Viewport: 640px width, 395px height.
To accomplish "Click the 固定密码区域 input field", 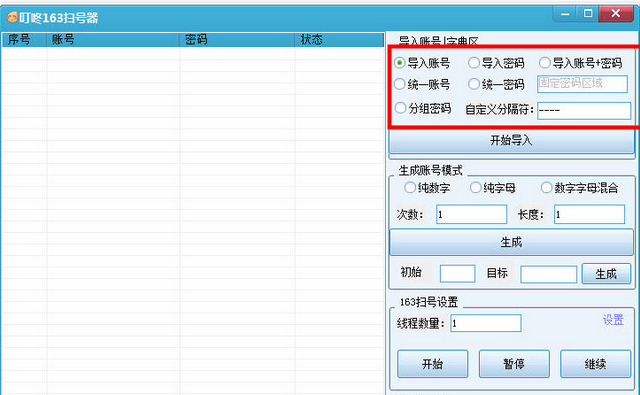I will pyautogui.click(x=582, y=84).
